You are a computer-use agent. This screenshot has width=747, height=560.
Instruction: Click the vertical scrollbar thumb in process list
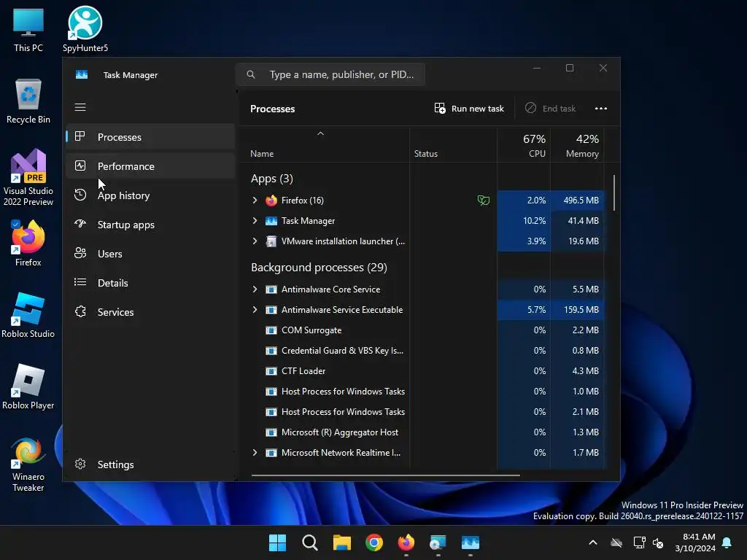(614, 192)
